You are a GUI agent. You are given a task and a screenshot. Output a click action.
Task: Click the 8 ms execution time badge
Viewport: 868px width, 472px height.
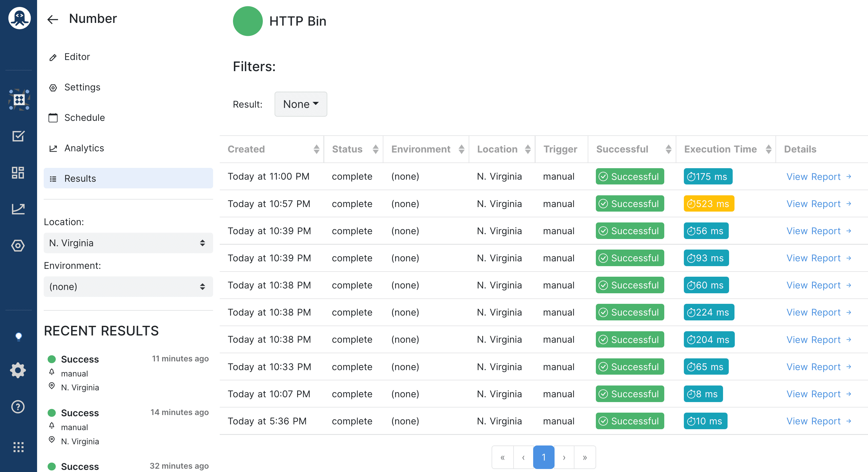[x=703, y=394]
